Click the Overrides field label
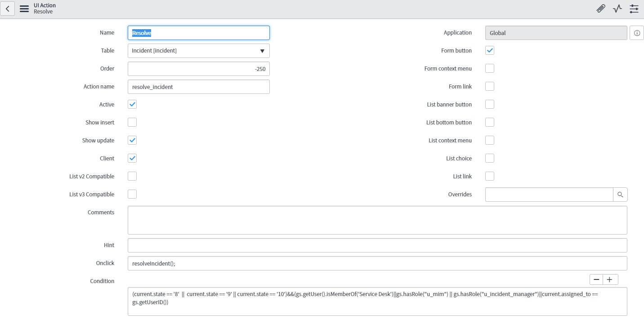 [x=460, y=194]
